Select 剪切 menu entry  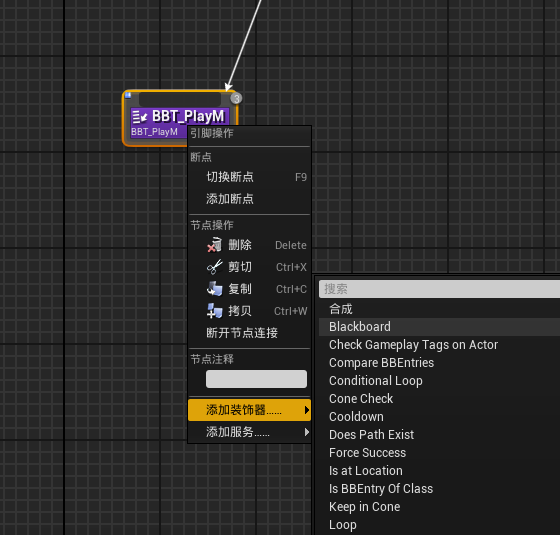point(249,267)
